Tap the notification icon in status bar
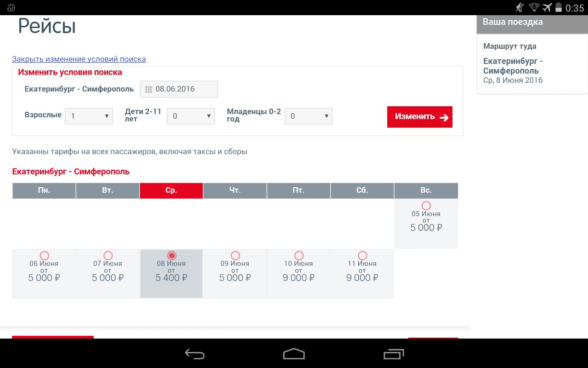This screenshot has width=588, height=368. tap(11, 8)
